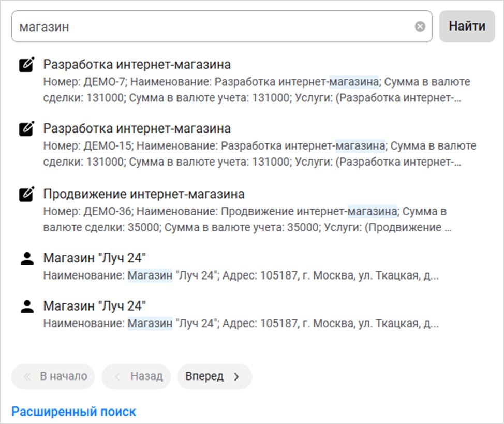504x424 pixels.
Task: Open the Расширенный поиск advanced search link
Action: pos(73,412)
